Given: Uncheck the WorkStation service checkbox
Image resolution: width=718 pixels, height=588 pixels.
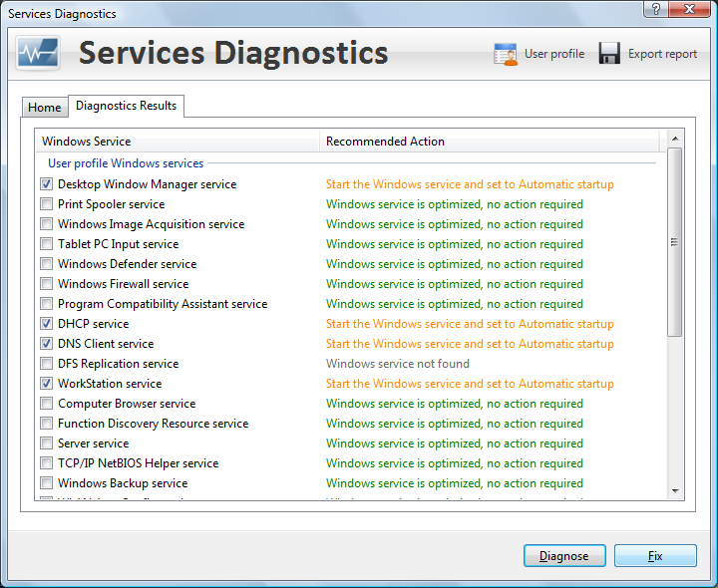Looking at the screenshot, I should tap(46, 384).
